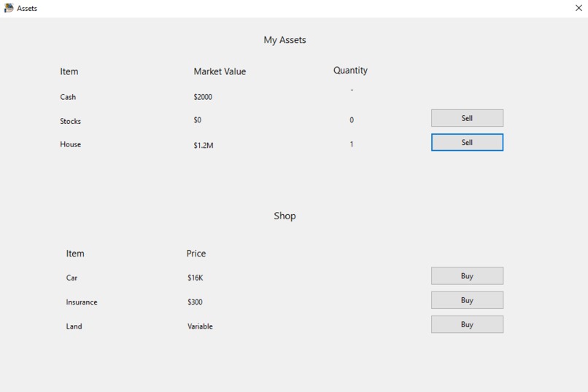
Task: Click the 'Land' shop item label
Action: click(74, 326)
